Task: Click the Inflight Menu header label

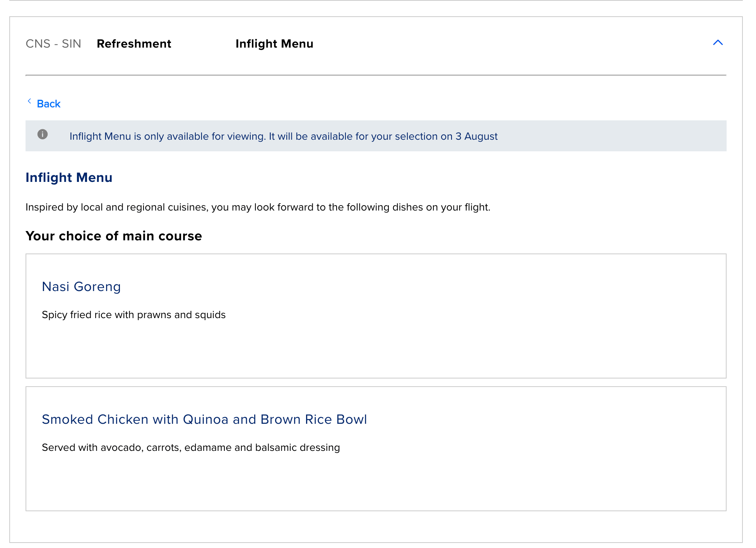Action: tap(274, 44)
